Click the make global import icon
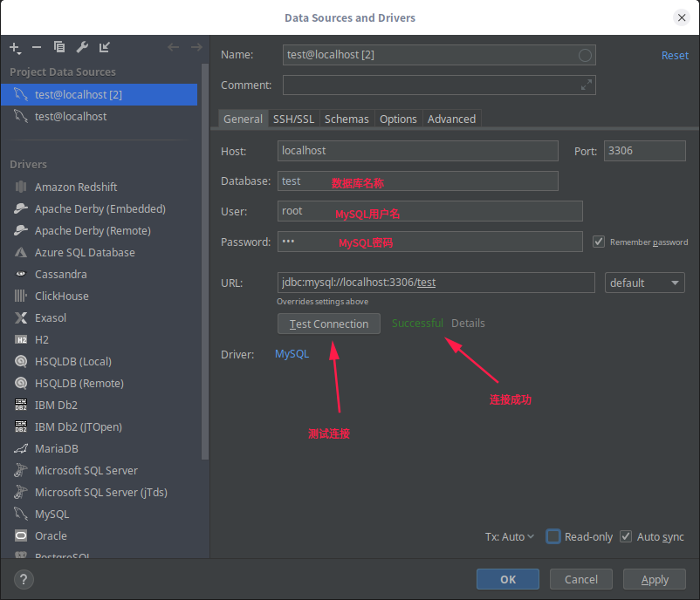 (105, 47)
